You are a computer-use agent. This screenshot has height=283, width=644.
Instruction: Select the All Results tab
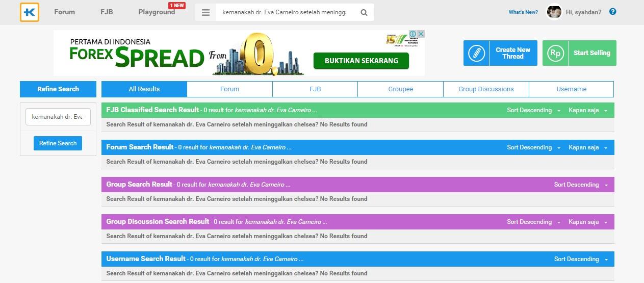tap(144, 89)
